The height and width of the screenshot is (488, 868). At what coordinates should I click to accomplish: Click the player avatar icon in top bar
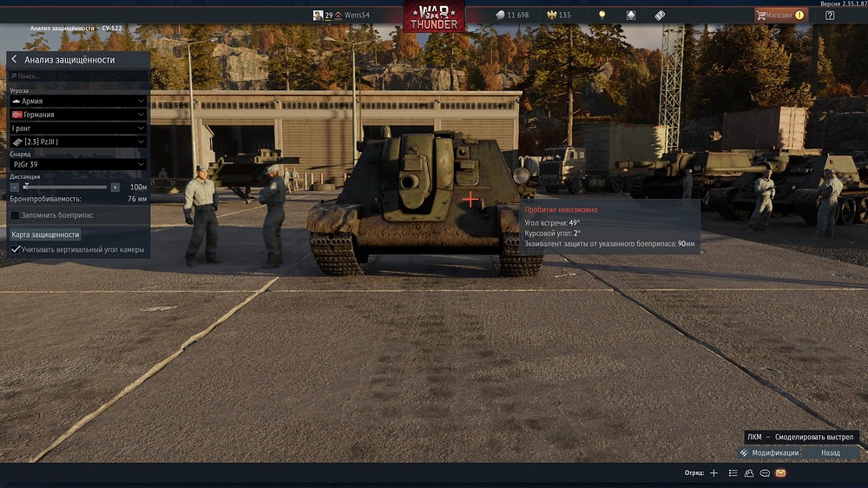pyautogui.click(x=318, y=15)
